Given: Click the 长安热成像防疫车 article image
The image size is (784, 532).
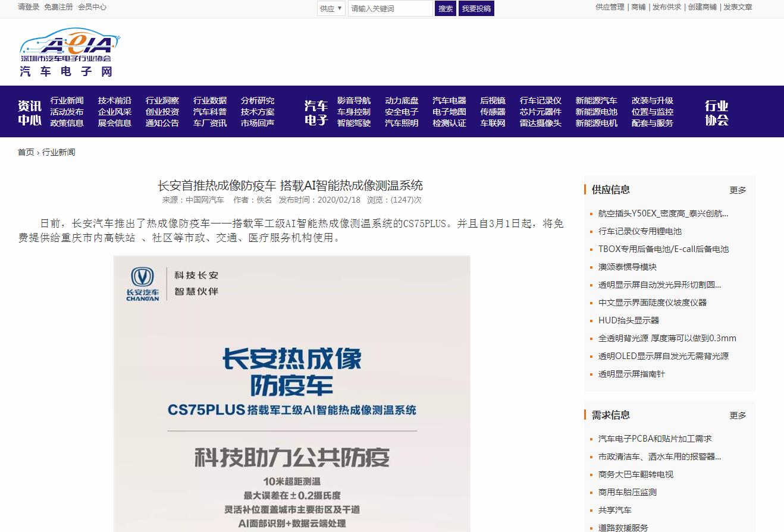Looking at the screenshot, I should (x=292, y=394).
